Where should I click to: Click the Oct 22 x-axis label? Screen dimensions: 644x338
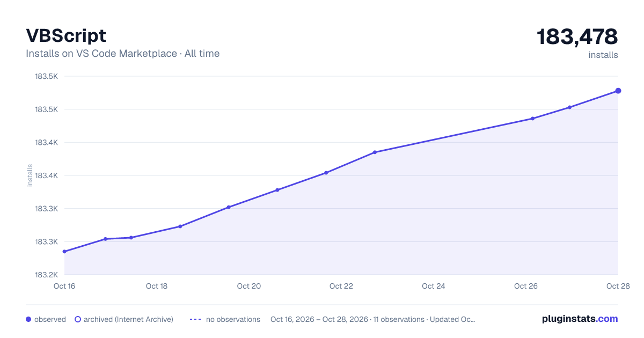341,286
